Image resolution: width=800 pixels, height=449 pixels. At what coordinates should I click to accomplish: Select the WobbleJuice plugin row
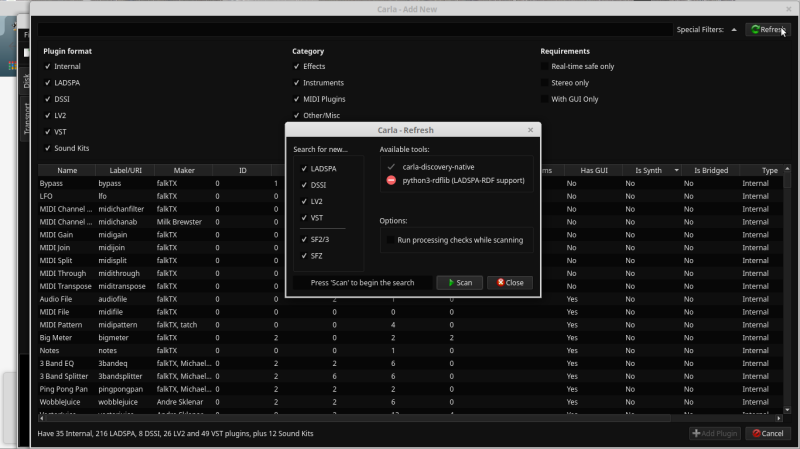coord(411,402)
